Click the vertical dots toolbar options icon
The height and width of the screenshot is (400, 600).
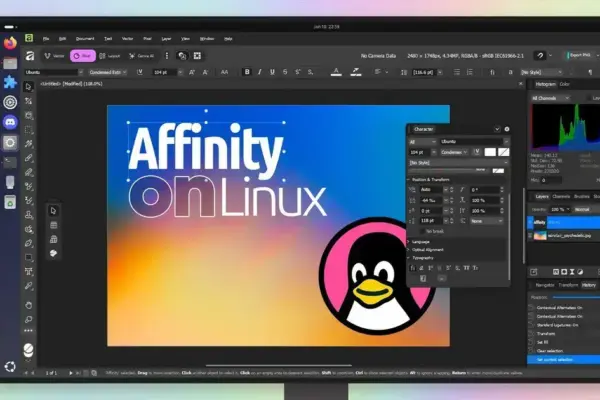(x=167, y=56)
